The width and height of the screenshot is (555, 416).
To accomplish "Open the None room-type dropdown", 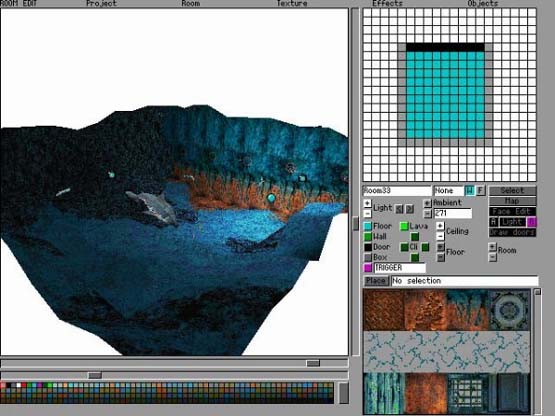I will [x=448, y=190].
